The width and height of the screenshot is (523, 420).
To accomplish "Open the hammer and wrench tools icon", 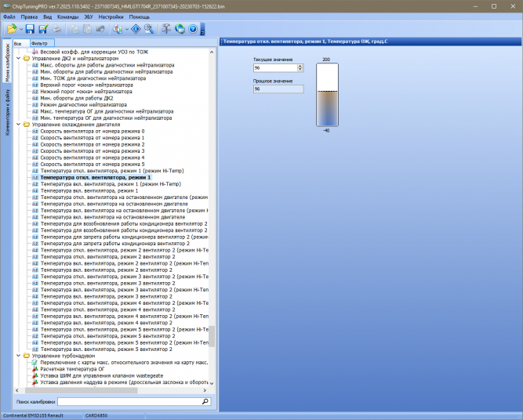I will (166, 29).
